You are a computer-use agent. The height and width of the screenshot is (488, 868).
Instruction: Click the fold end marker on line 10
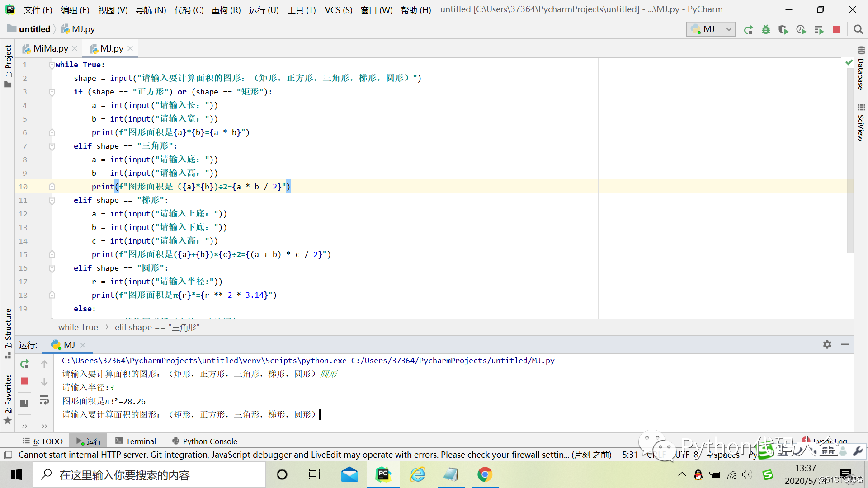[x=52, y=187]
